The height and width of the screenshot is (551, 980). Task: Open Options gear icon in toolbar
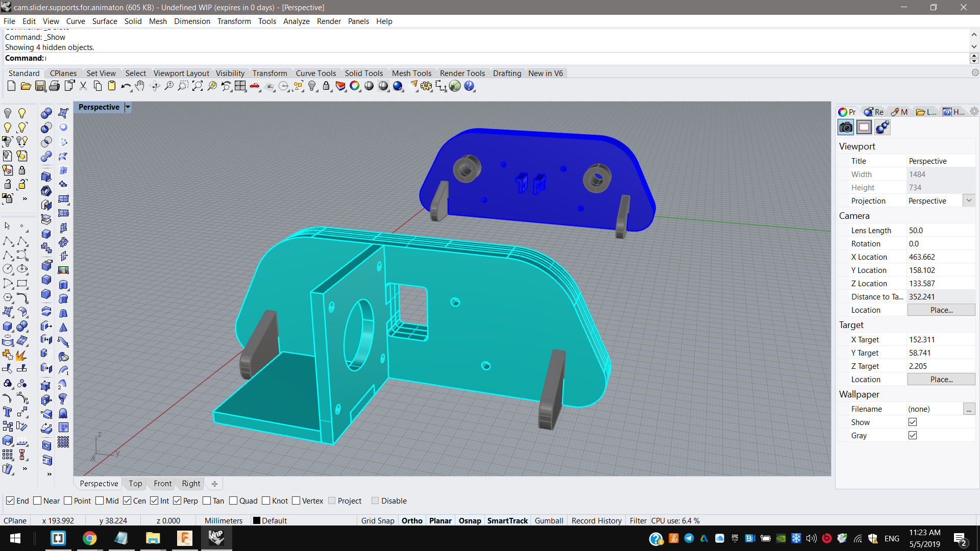pyautogui.click(x=426, y=86)
